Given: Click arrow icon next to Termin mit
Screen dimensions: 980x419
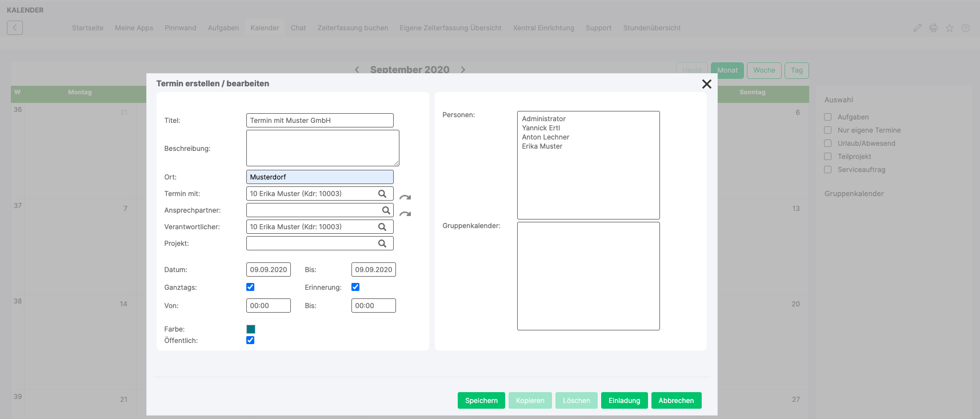Looking at the screenshot, I should pos(405,197).
